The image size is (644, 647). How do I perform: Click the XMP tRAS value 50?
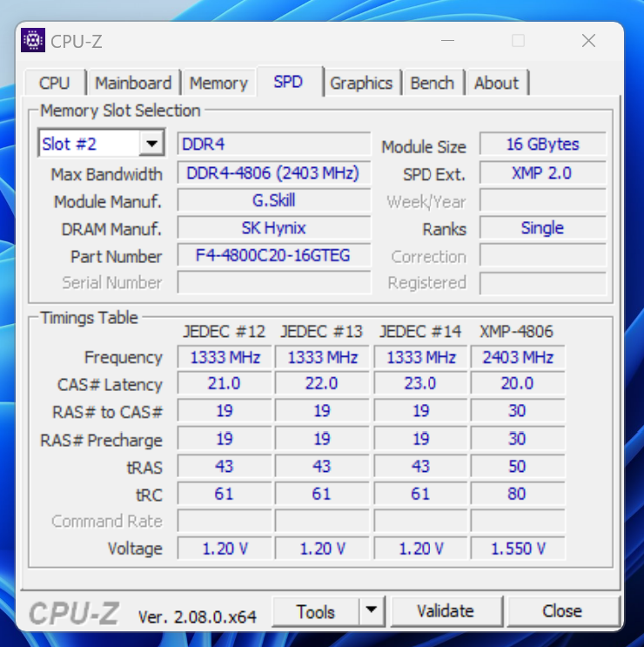tap(518, 466)
